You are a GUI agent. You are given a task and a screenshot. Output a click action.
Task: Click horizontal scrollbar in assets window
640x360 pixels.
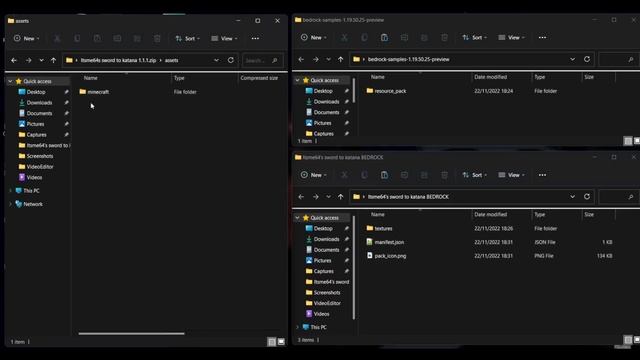tap(131, 333)
